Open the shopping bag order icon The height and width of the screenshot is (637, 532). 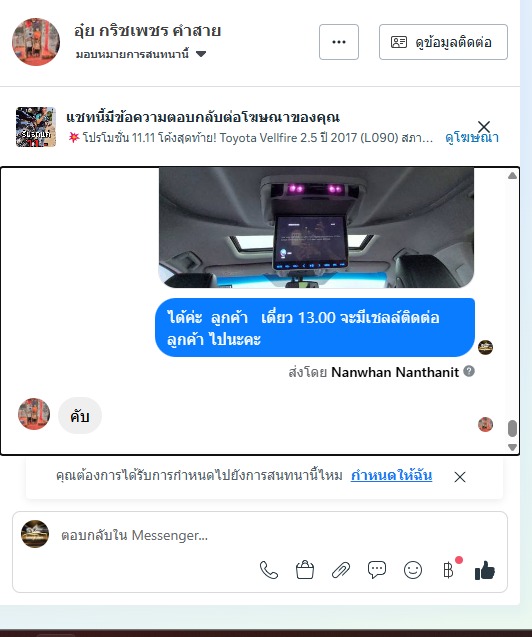(305, 570)
